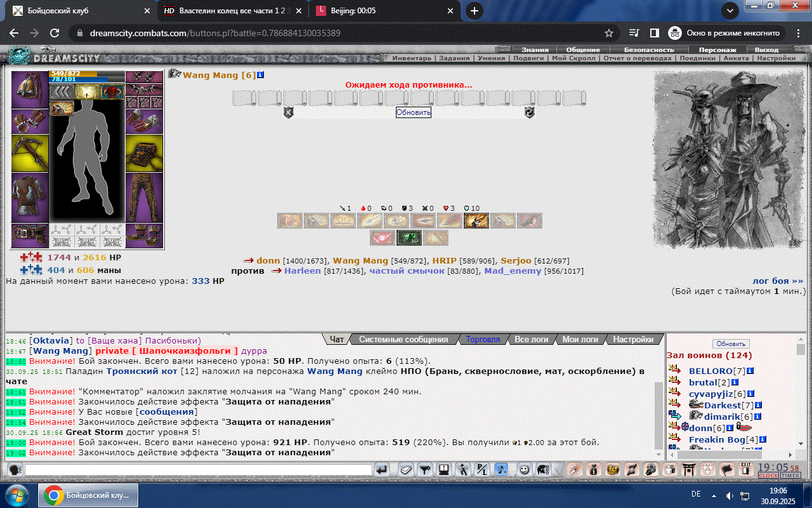Toggle the music note sound button
Viewport: 812px width, 508px height.
point(502,470)
